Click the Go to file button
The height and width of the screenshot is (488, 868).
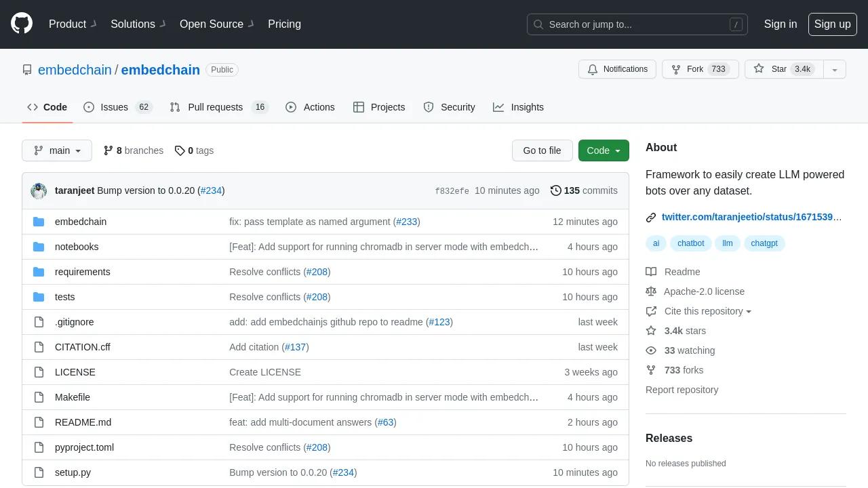coord(542,150)
